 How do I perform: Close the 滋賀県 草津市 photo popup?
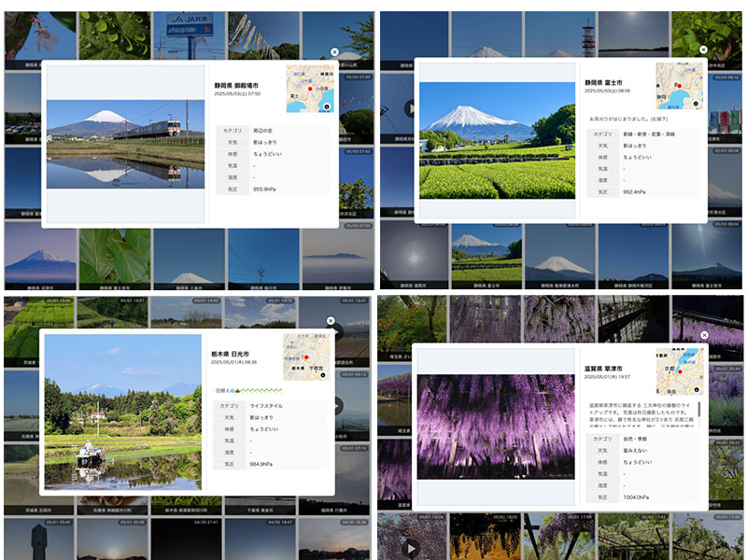tap(703, 335)
